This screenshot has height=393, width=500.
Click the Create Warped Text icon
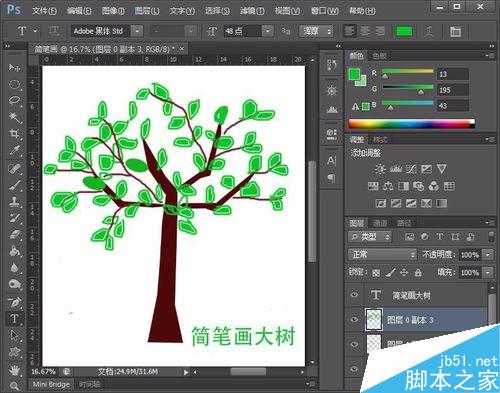click(x=429, y=32)
